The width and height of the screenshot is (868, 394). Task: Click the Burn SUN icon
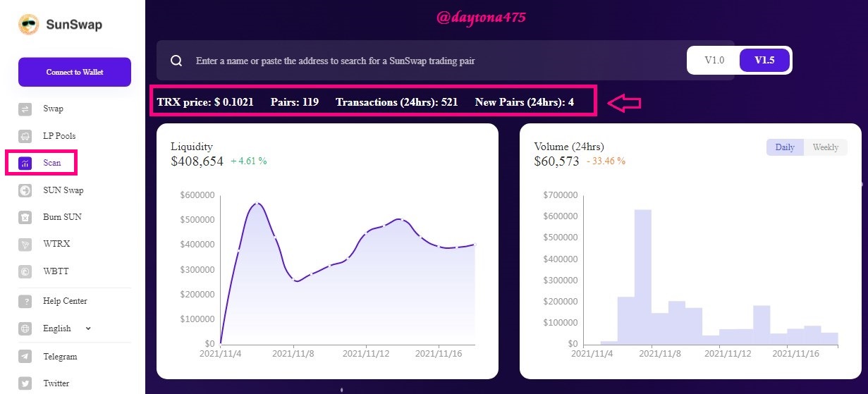click(25, 217)
